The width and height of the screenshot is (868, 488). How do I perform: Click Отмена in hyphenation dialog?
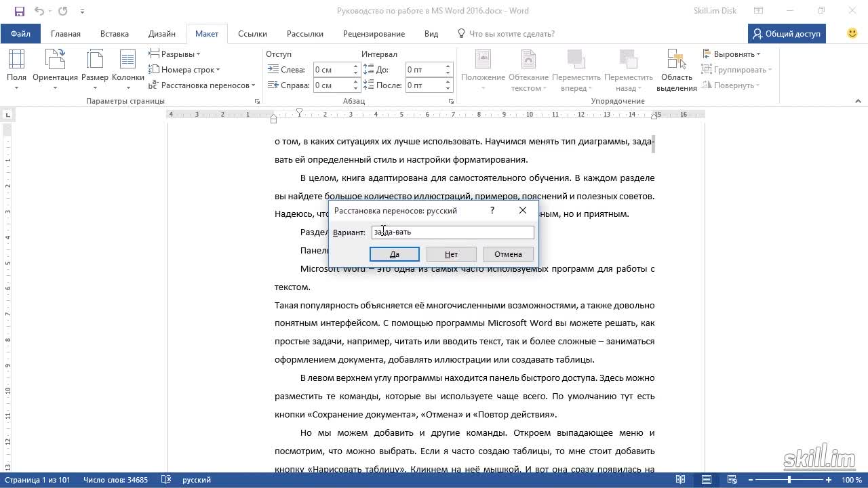508,254
